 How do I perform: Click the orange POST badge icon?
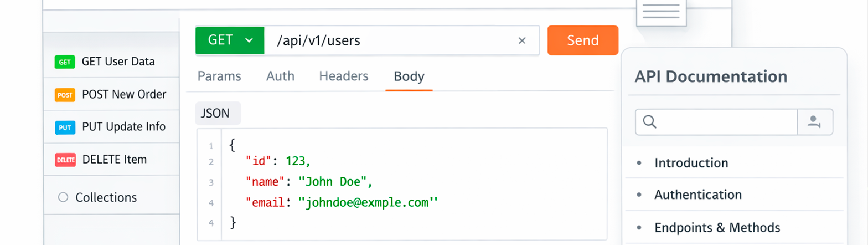(65, 95)
